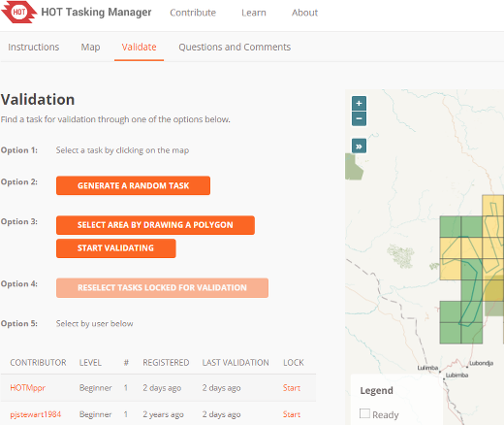Open the Instructions tab
Screen dimensions: 504x425
[x=34, y=48]
